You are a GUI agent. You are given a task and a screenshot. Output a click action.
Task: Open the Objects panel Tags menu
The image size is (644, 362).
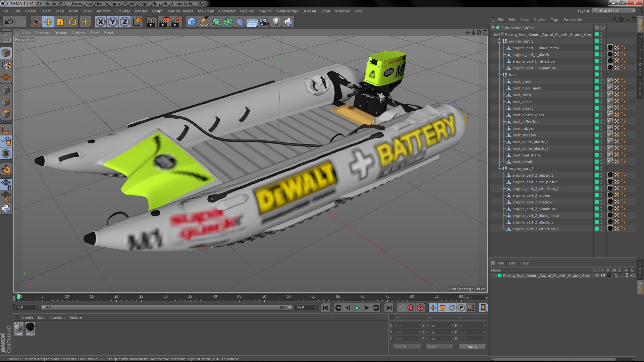tap(555, 20)
